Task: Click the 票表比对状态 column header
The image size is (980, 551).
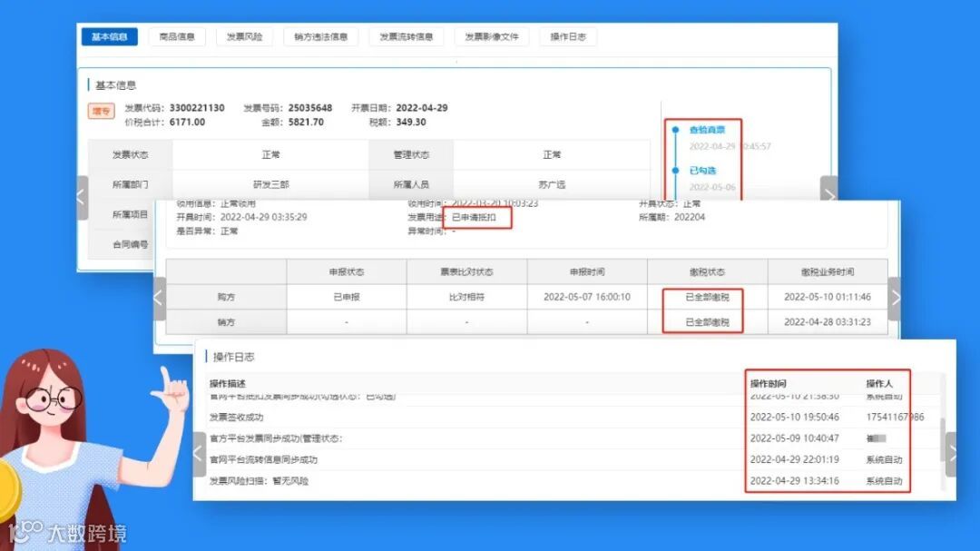Action: pos(467,272)
